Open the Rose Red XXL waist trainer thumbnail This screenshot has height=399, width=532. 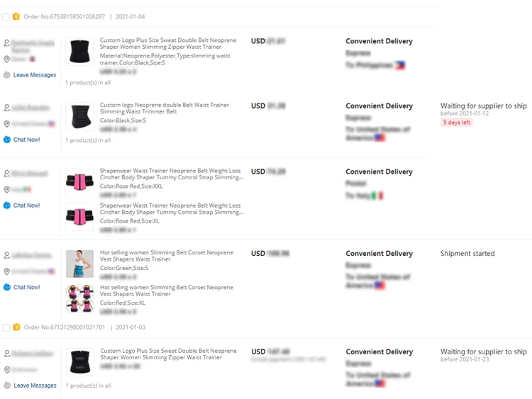click(x=79, y=182)
